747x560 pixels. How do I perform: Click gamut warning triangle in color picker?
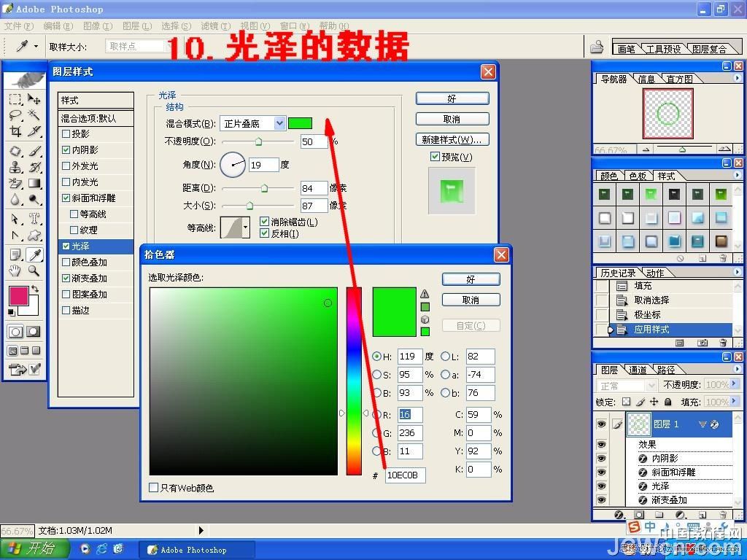[x=425, y=294]
